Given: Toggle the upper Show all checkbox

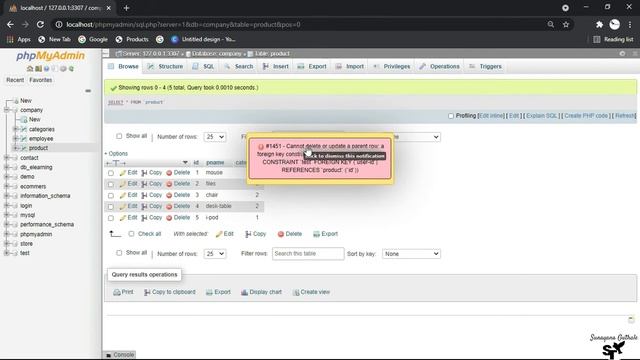Looking at the screenshot, I should [x=119, y=136].
